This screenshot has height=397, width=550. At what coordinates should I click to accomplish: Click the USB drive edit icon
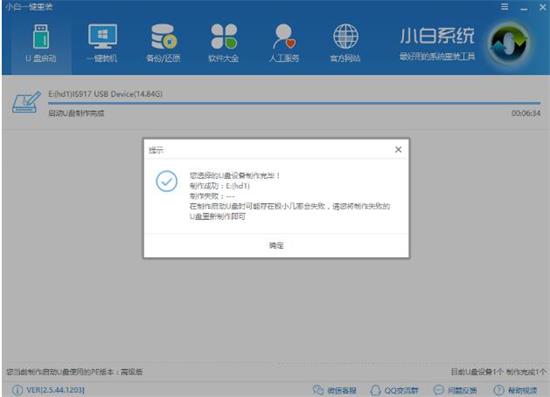pyautogui.click(x=26, y=102)
